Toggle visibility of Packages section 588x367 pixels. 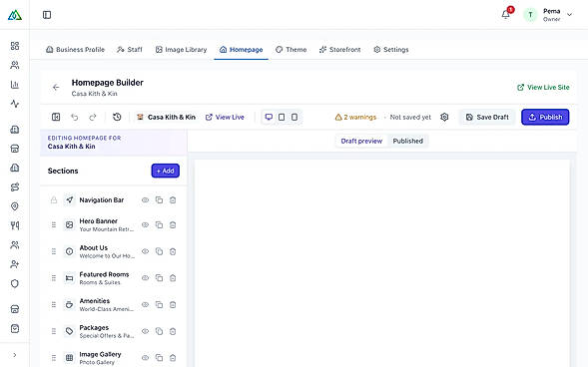[145, 331]
